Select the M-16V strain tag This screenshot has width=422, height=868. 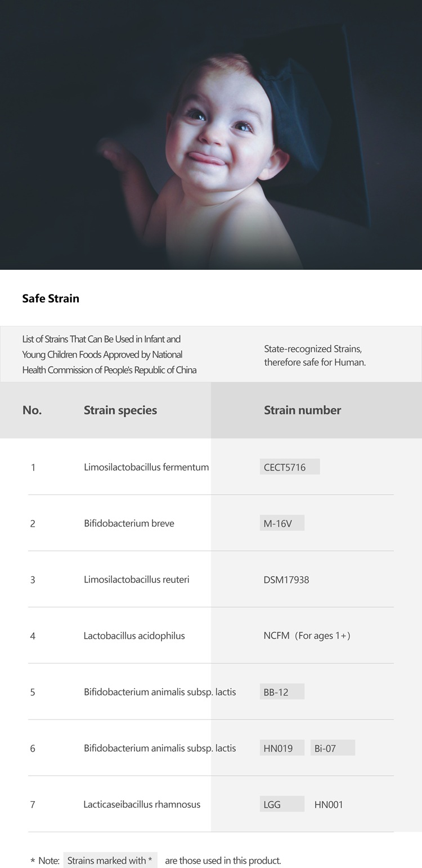pyautogui.click(x=281, y=523)
